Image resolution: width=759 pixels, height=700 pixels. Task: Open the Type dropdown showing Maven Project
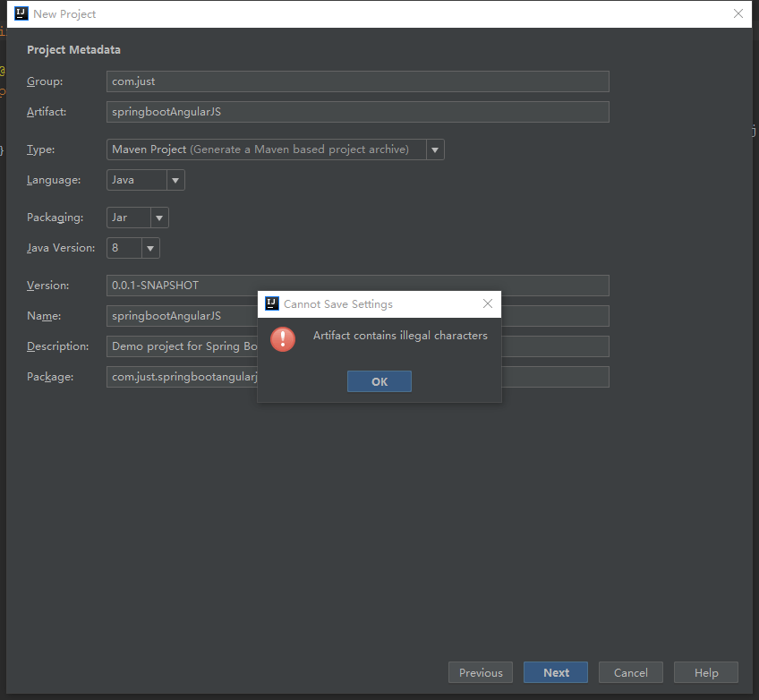[x=435, y=149]
